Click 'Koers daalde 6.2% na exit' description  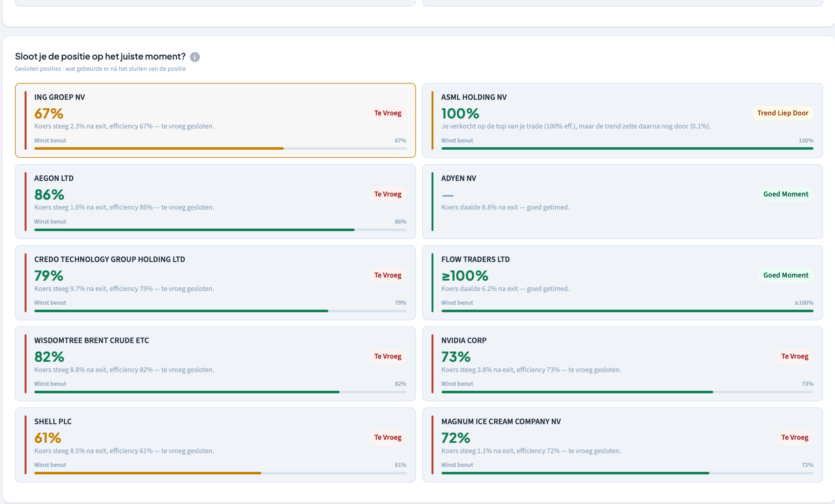tap(505, 288)
